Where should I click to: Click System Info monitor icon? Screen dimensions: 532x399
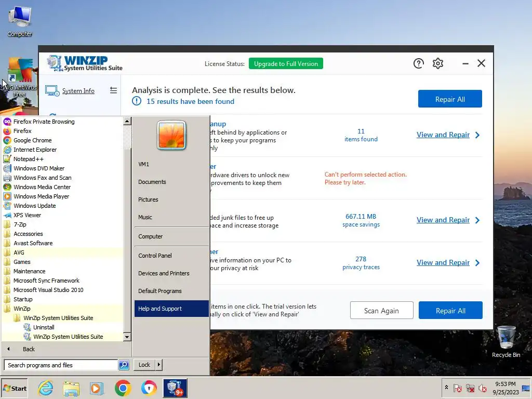[x=52, y=90]
